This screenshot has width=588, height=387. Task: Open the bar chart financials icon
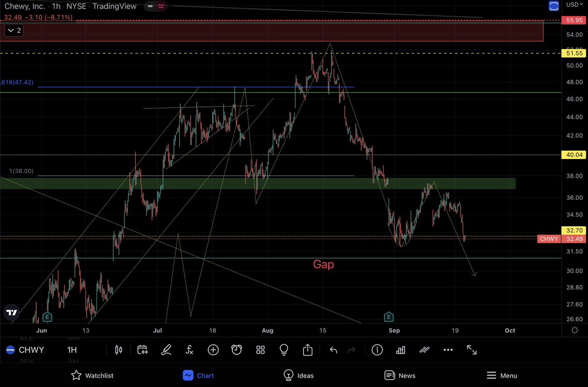[x=400, y=350]
